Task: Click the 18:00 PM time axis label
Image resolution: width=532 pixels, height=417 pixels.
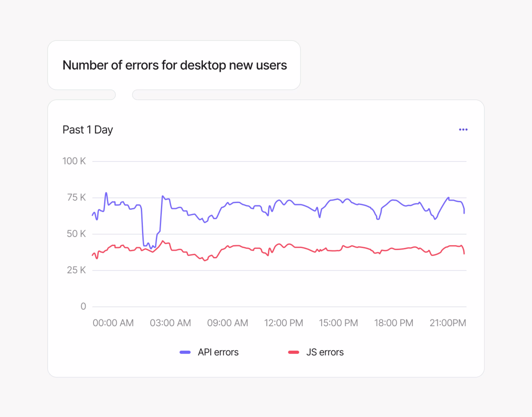Action: pyautogui.click(x=394, y=323)
